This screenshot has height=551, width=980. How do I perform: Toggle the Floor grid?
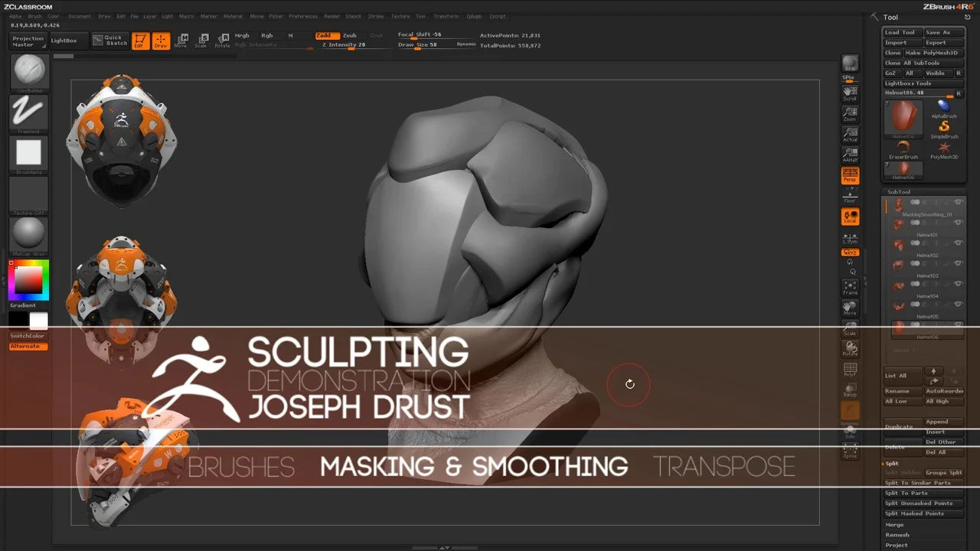click(x=850, y=196)
